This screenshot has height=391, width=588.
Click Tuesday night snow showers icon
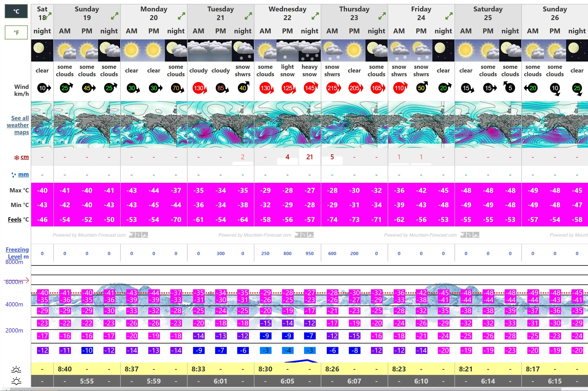(243, 50)
